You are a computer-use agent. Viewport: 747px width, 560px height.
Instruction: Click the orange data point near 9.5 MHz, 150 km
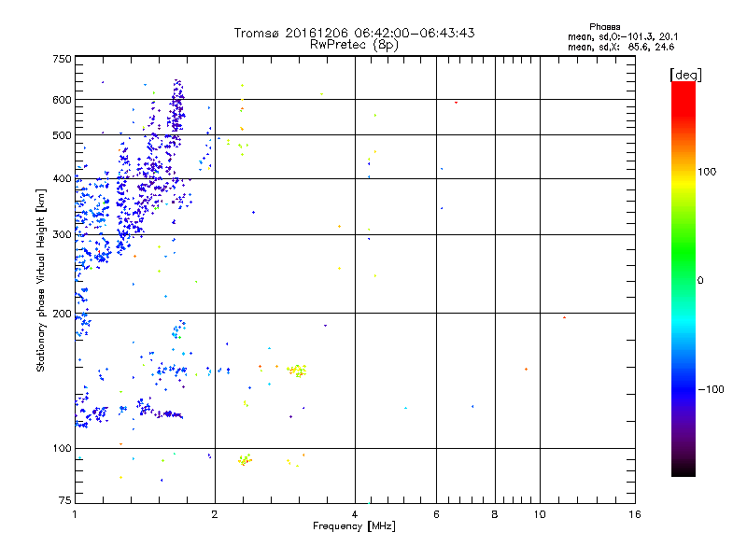tap(526, 369)
